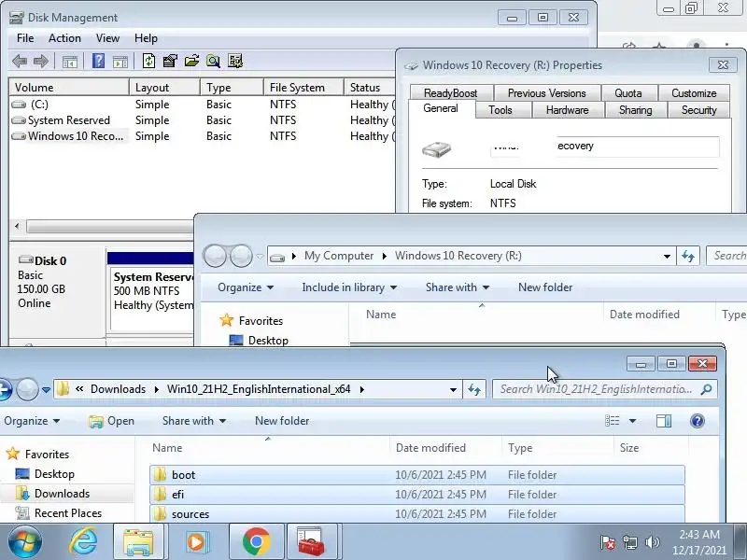This screenshot has height=560, width=747.
Task: Open the address history dropdown in Downloads Explorer
Action: pyautogui.click(x=453, y=389)
